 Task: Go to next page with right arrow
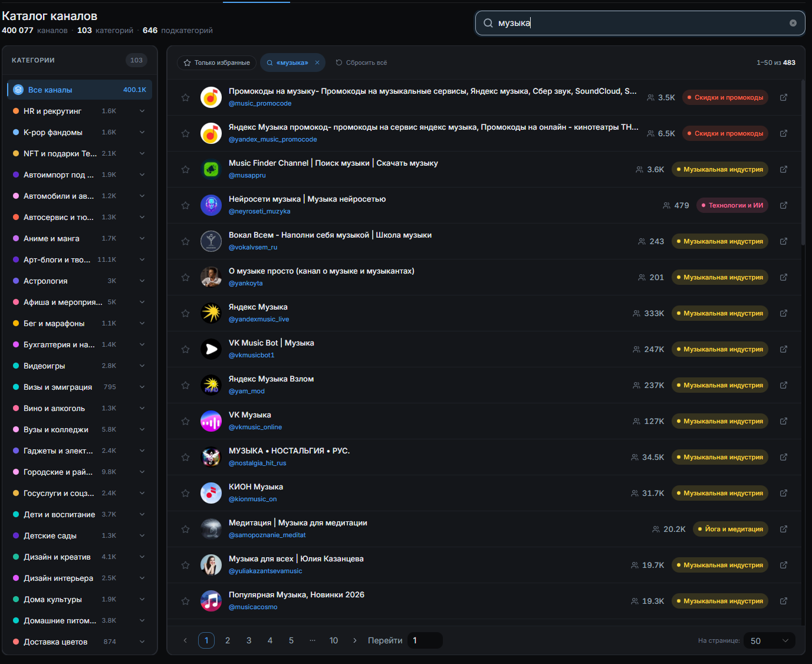point(354,640)
